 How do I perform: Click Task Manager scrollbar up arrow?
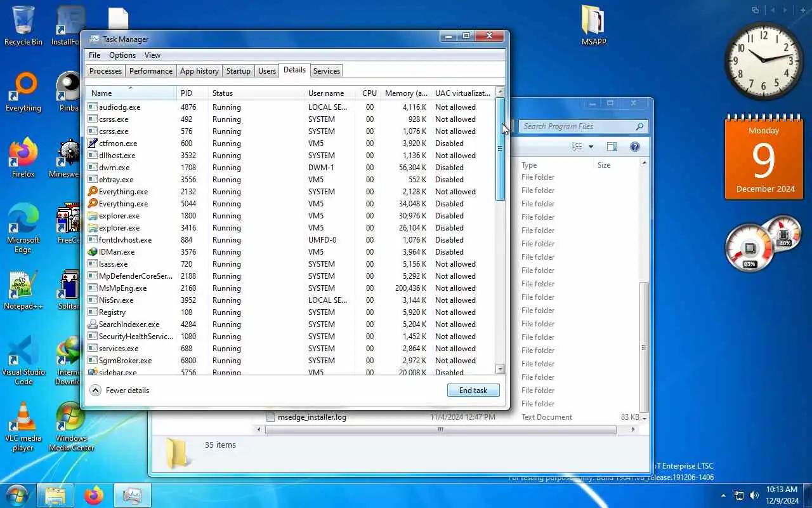[500, 92]
